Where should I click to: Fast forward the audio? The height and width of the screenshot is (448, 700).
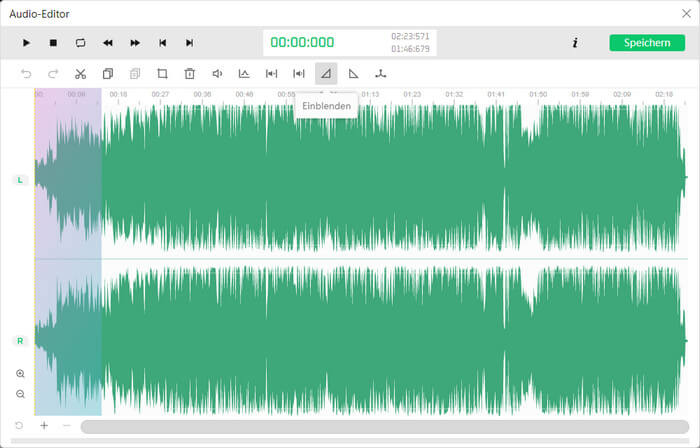pyautogui.click(x=135, y=43)
